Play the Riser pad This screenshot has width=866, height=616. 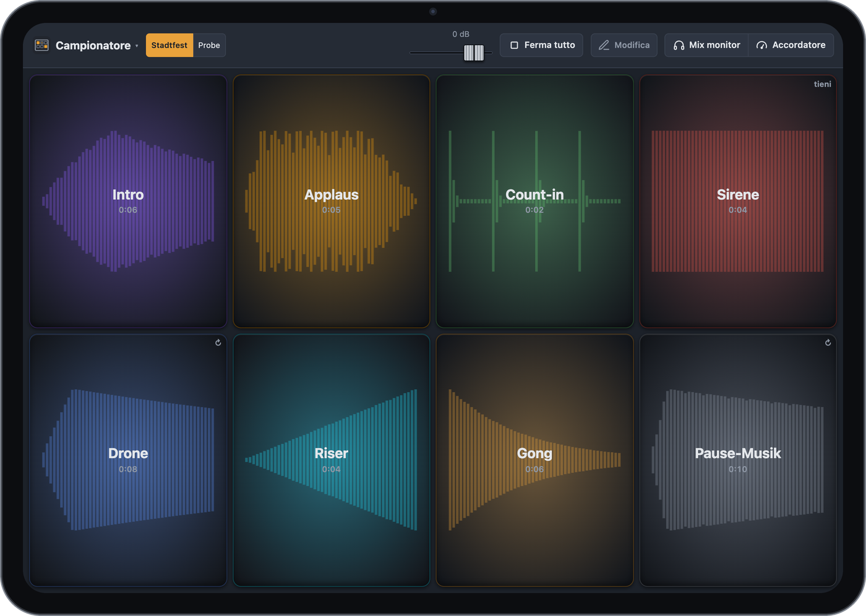(x=332, y=461)
